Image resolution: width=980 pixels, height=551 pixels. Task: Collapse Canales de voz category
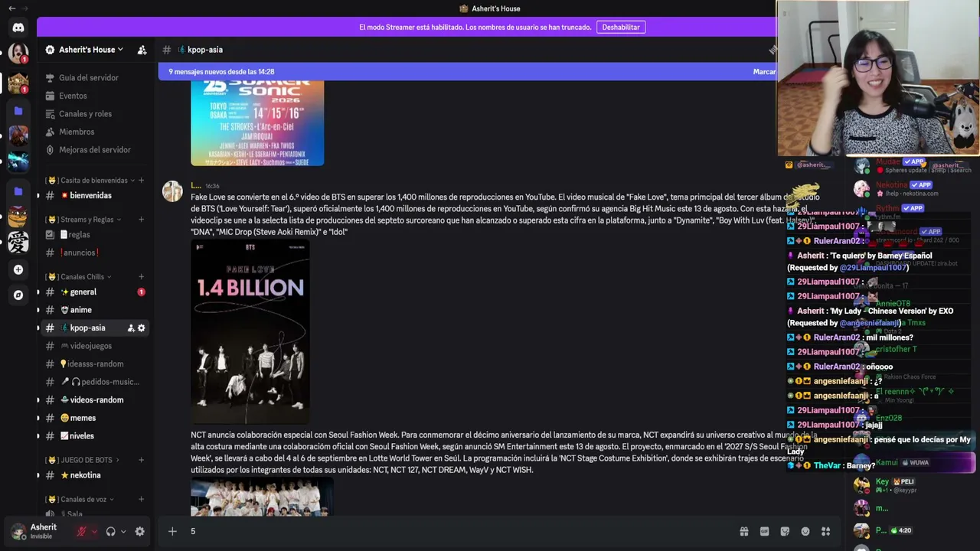(x=80, y=500)
